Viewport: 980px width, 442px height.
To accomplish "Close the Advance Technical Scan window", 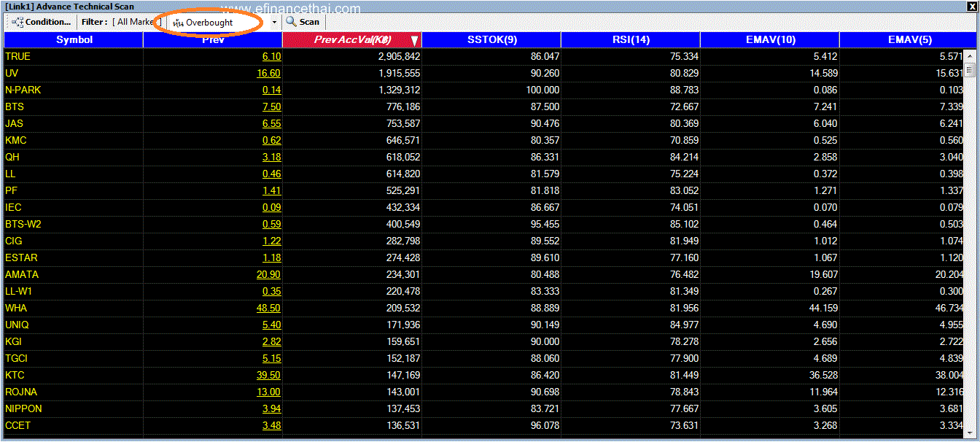I will click(x=971, y=6).
